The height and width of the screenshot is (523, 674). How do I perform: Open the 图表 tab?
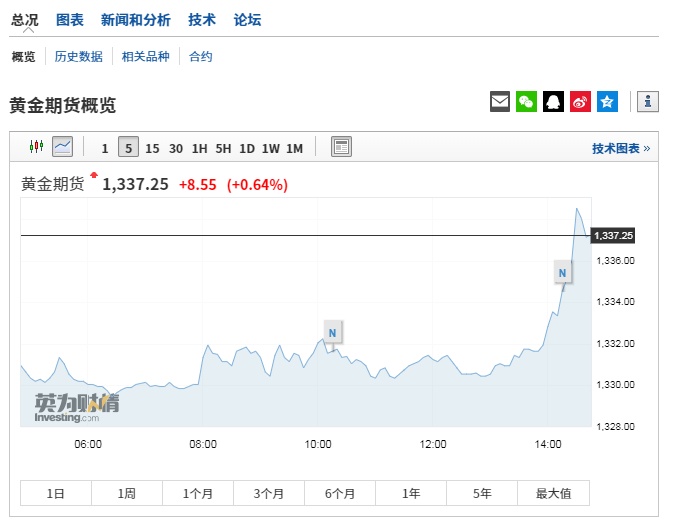(x=70, y=20)
